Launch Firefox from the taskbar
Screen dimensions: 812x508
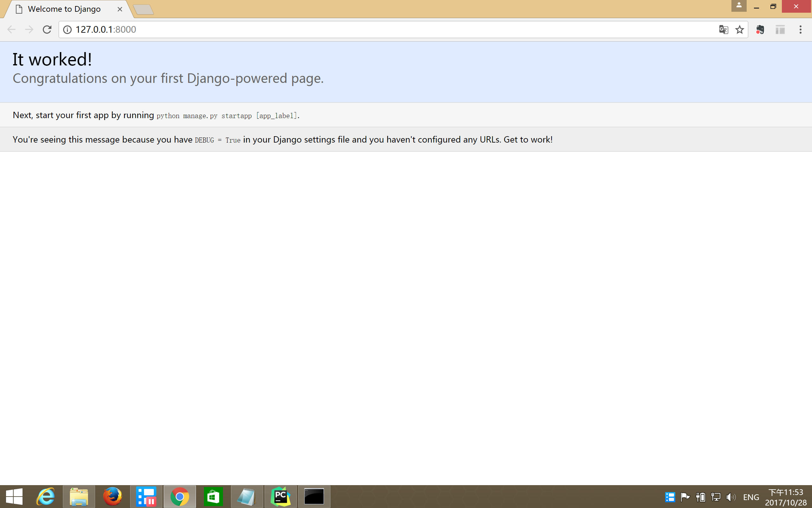click(113, 497)
